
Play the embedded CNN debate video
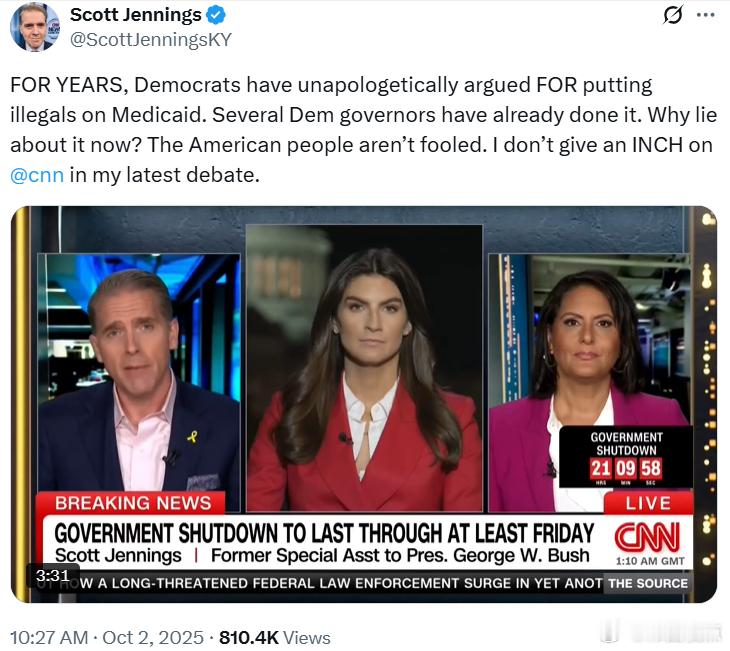tap(364, 404)
